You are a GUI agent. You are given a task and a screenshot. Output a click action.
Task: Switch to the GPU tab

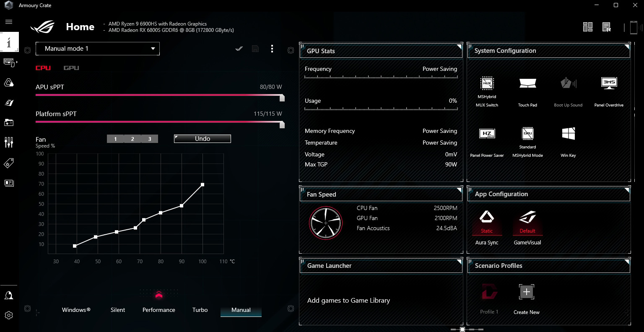71,68
